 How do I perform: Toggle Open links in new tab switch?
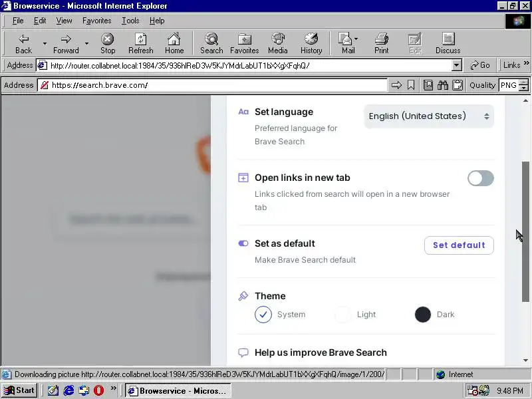pyautogui.click(x=480, y=178)
